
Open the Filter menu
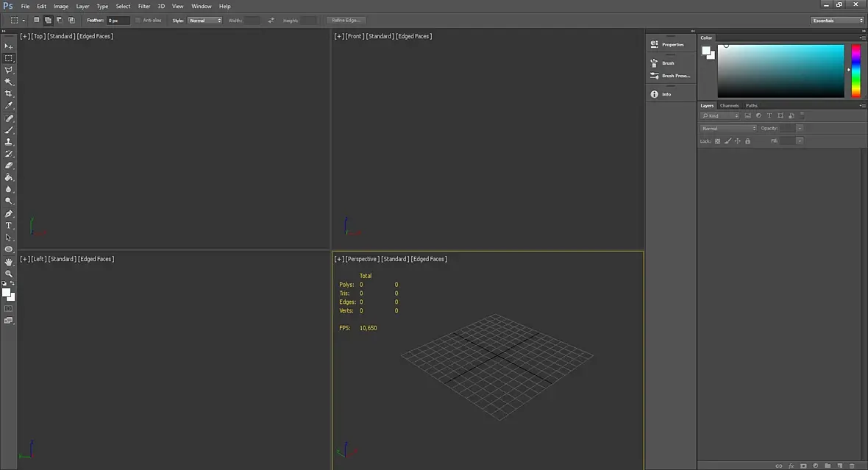pyautogui.click(x=144, y=6)
